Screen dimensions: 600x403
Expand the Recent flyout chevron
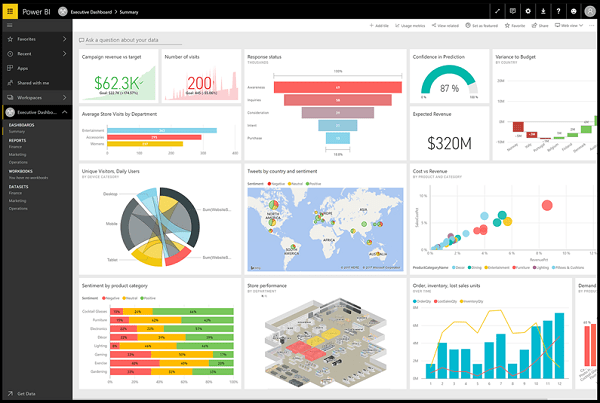pyautogui.click(x=64, y=54)
